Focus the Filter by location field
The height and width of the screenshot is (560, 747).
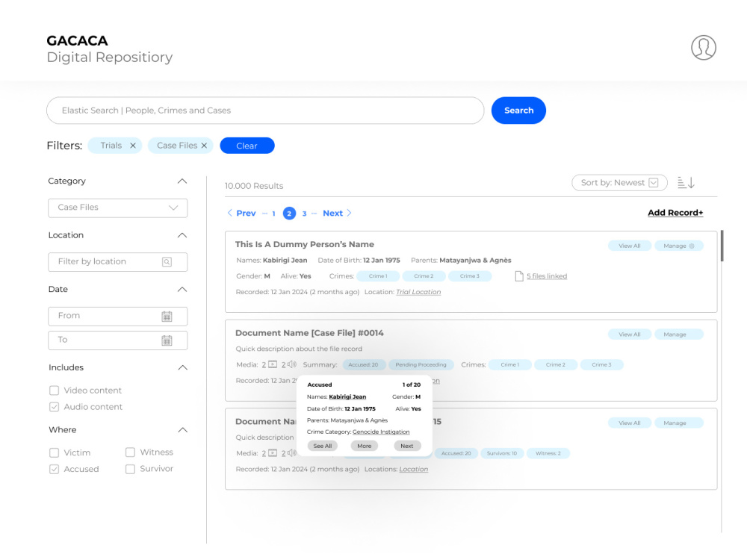pyautogui.click(x=118, y=262)
